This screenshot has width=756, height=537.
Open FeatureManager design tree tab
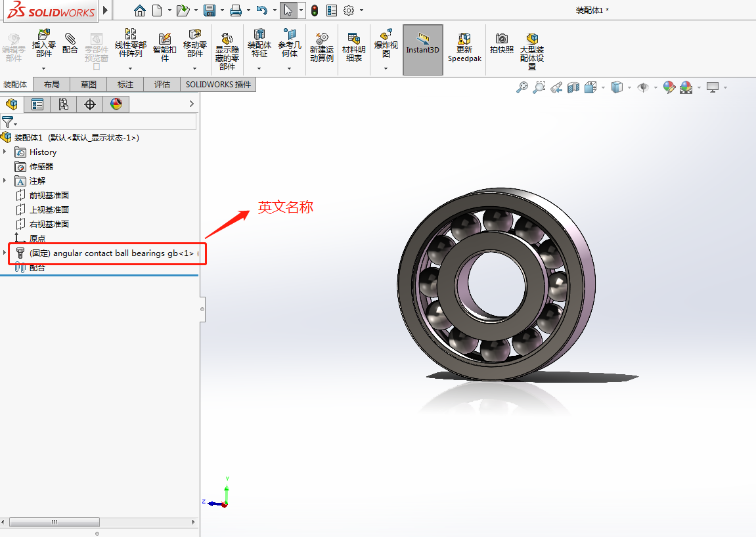12,104
